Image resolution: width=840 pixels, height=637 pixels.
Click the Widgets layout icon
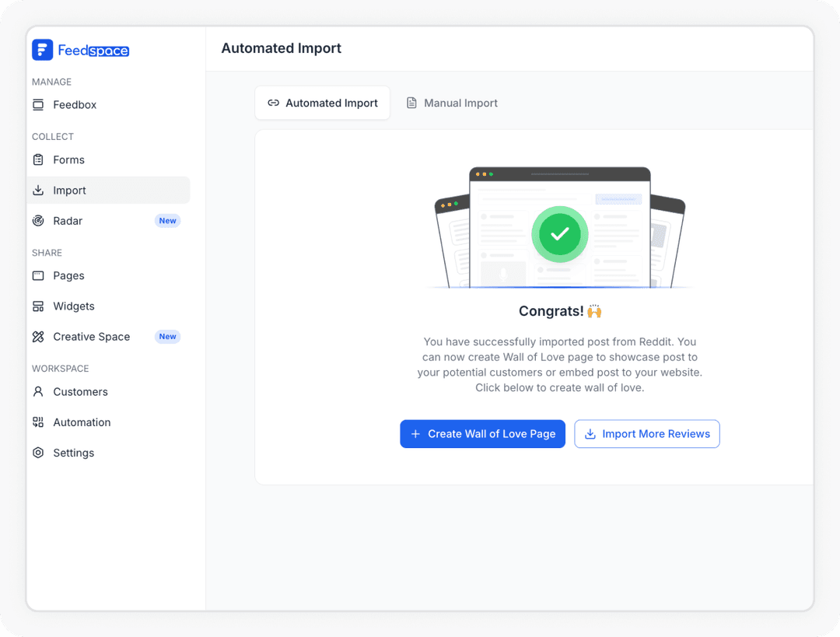38,306
